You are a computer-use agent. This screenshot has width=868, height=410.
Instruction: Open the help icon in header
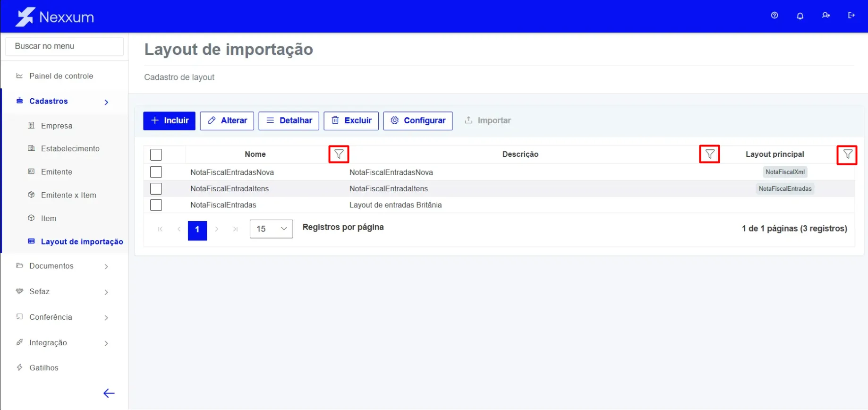774,16
